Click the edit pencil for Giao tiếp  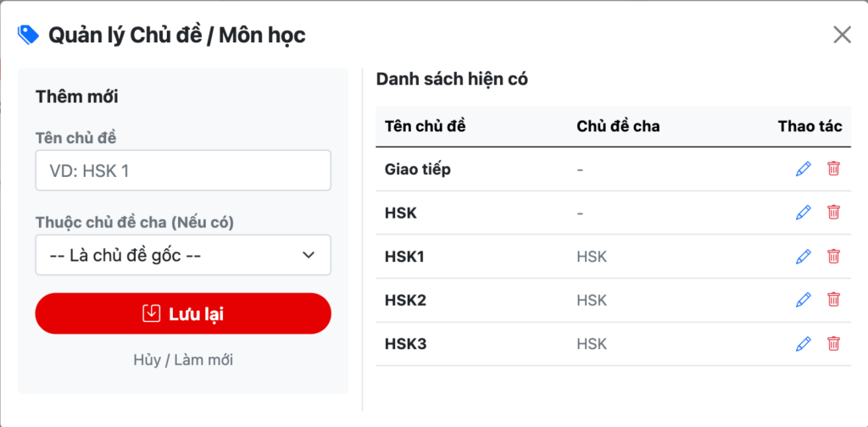pos(803,169)
